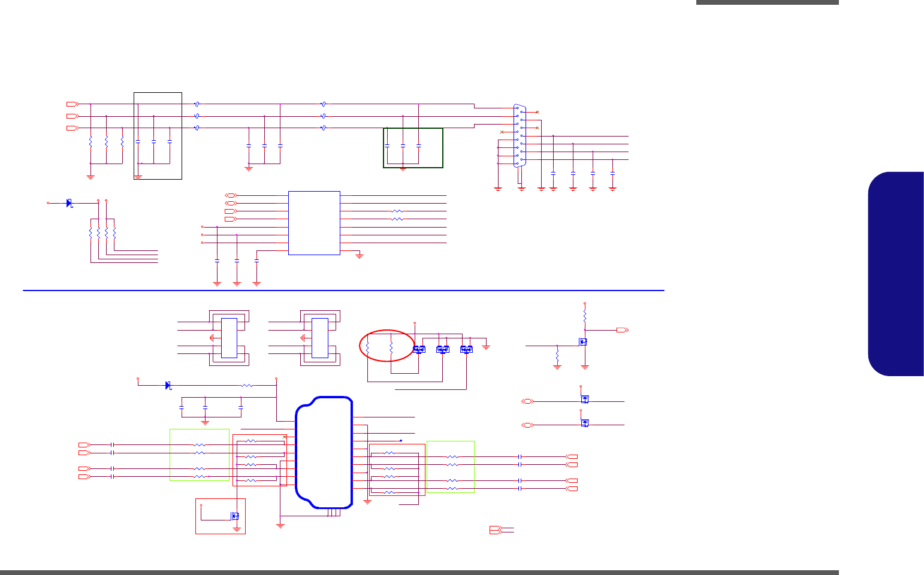Select the black rectangle enclosing three capacitors
The height and width of the screenshot is (575, 924).
point(158,136)
